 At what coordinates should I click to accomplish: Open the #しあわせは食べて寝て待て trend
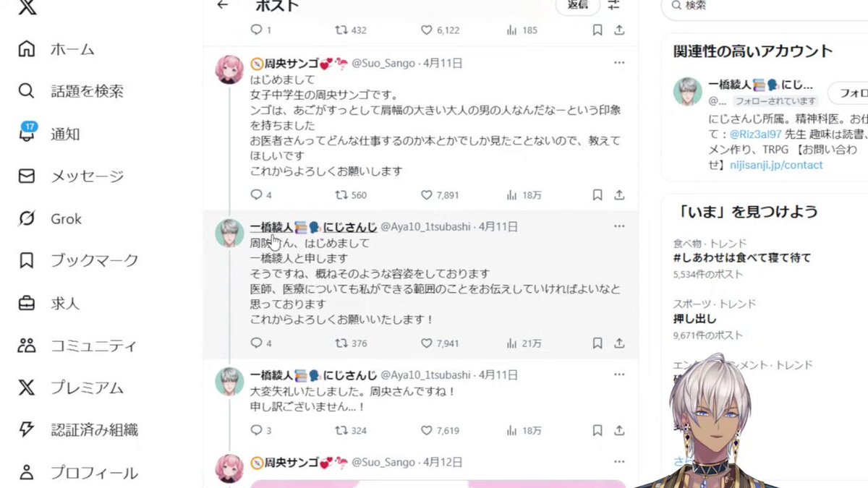pos(741,257)
